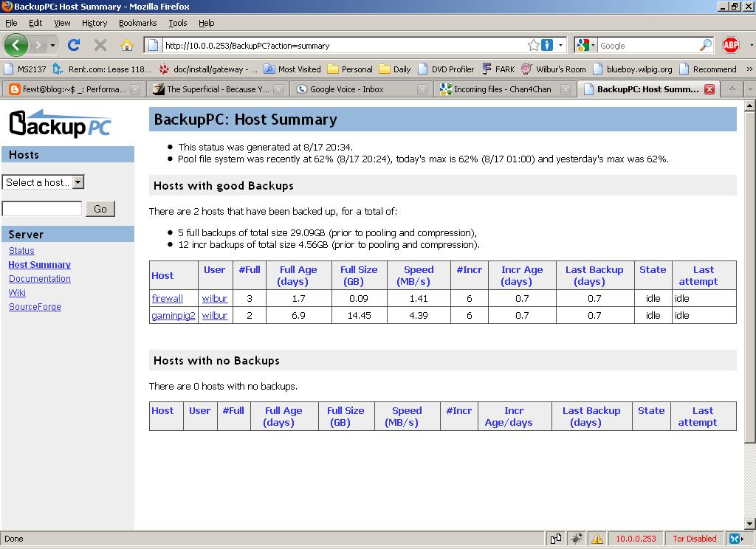Open the Personal bookmarks folder
The height and width of the screenshot is (549, 756).
[x=350, y=69]
